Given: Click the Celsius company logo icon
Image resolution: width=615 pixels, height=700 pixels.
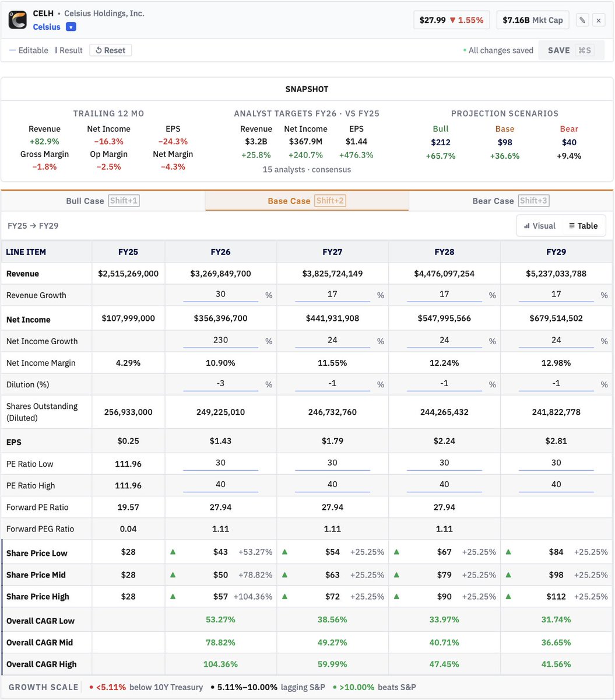Looking at the screenshot, I should pyautogui.click(x=17, y=20).
